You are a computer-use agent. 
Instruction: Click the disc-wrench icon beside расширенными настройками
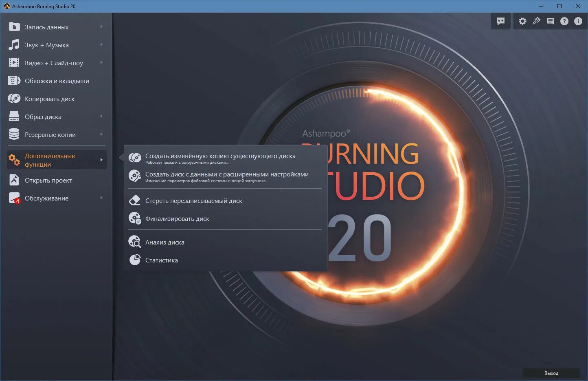coord(135,176)
